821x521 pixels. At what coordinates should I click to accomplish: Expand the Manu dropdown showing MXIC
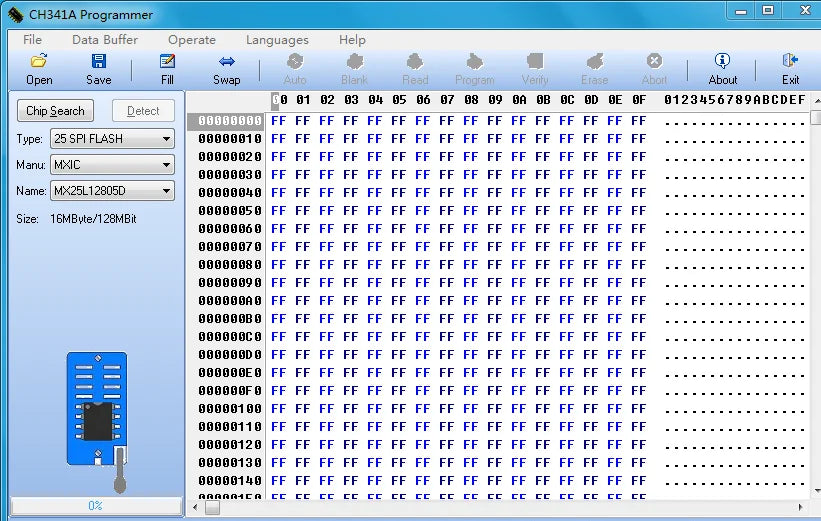click(x=112, y=165)
